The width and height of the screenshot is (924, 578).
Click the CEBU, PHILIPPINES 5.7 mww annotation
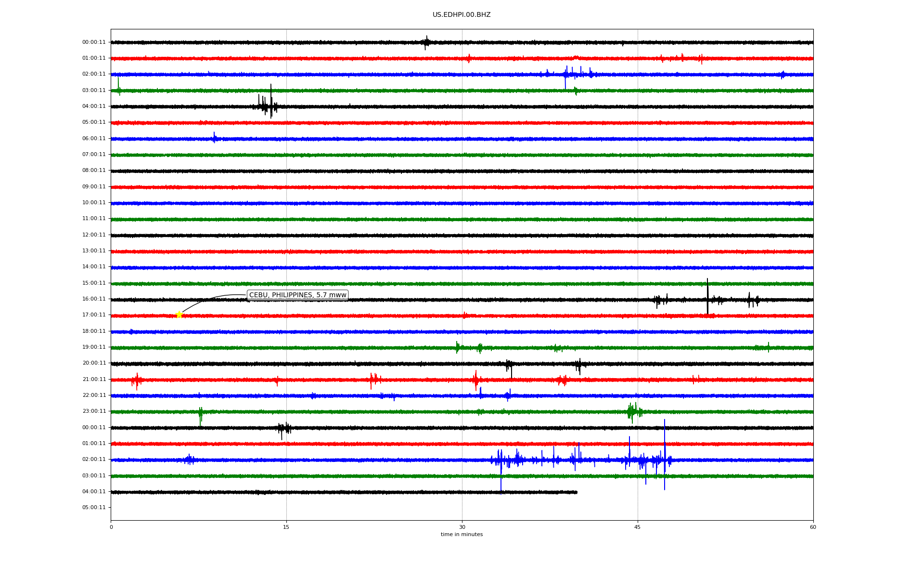click(x=297, y=295)
